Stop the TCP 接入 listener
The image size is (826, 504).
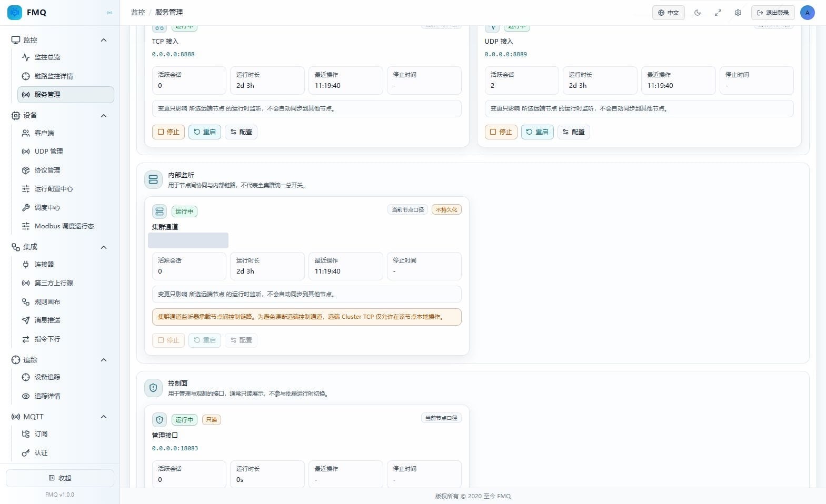168,132
